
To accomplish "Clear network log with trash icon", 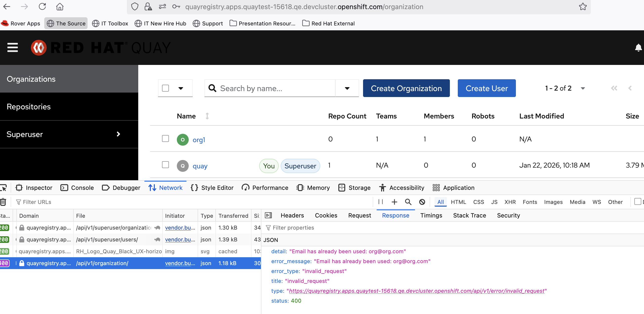I will point(3,202).
